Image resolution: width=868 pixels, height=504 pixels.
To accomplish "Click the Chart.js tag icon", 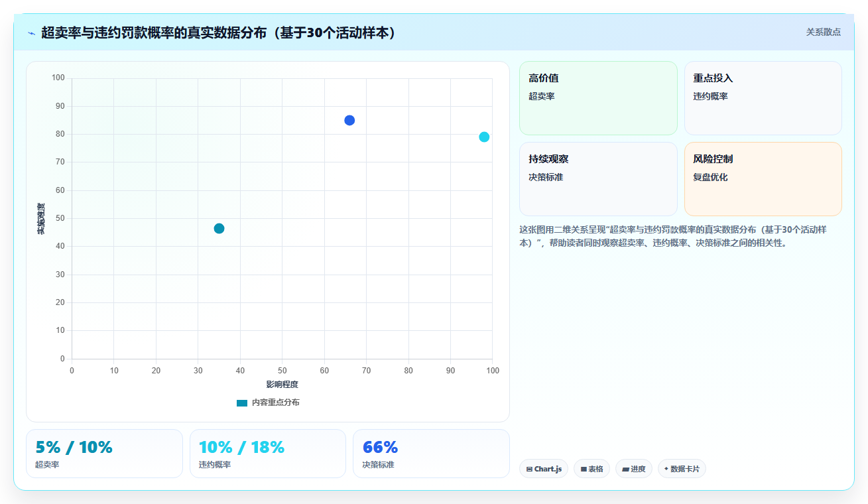I will click(x=529, y=470).
